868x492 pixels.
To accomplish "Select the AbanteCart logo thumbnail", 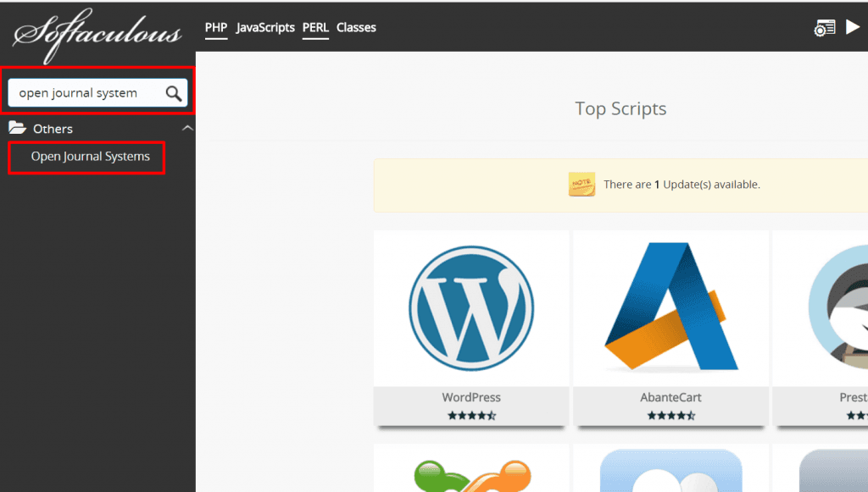I will tap(671, 307).
